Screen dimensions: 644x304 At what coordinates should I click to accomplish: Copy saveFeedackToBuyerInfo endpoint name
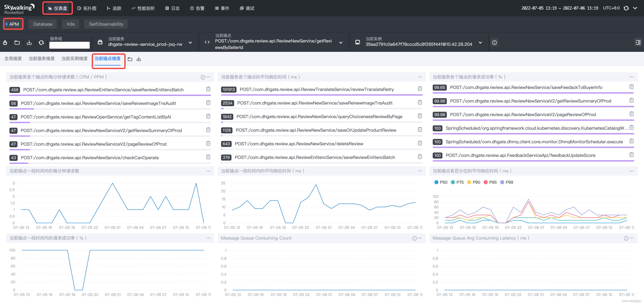click(x=632, y=87)
